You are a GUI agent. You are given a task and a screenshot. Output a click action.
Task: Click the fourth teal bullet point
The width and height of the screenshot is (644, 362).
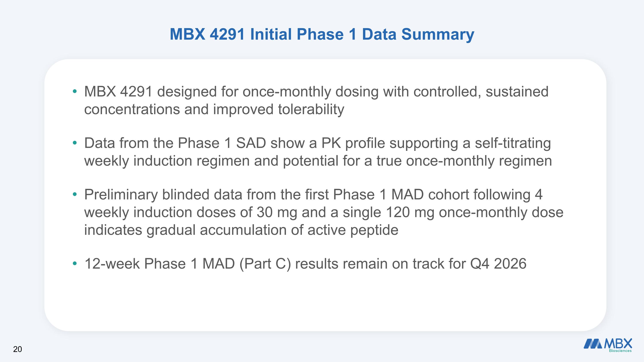74,264
